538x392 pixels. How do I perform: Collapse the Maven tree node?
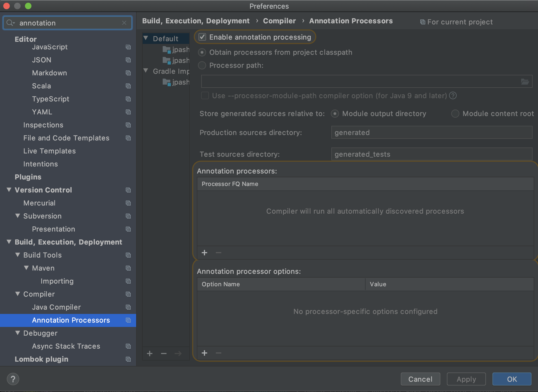pos(26,268)
